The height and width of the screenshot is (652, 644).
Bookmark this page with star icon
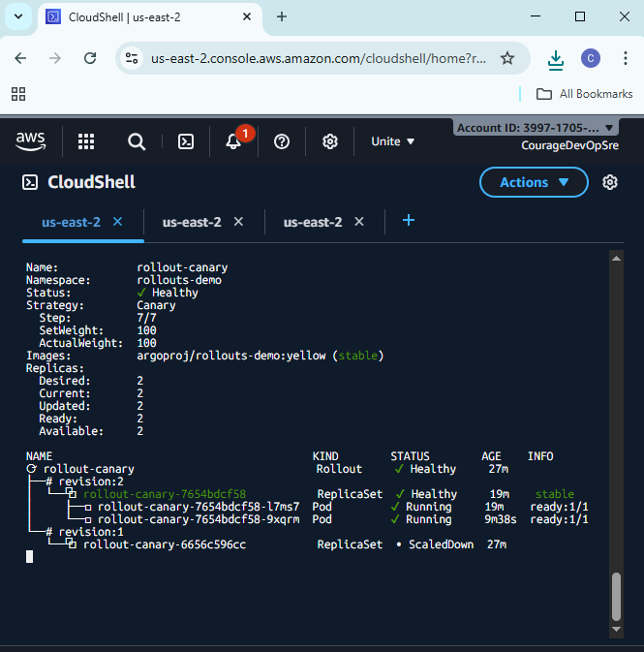click(507, 58)
